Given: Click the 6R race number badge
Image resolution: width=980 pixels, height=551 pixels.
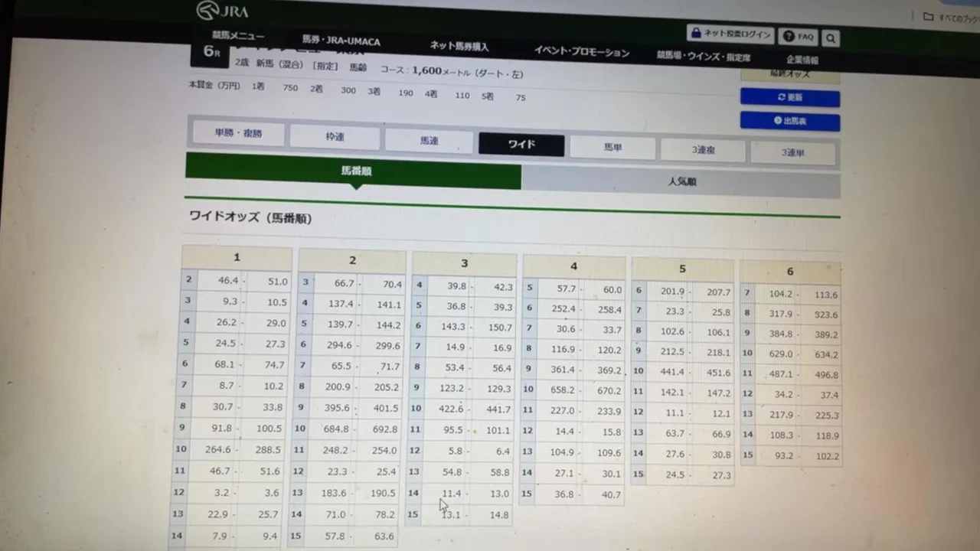Looking at the screenshot, I should pos(211,52).
